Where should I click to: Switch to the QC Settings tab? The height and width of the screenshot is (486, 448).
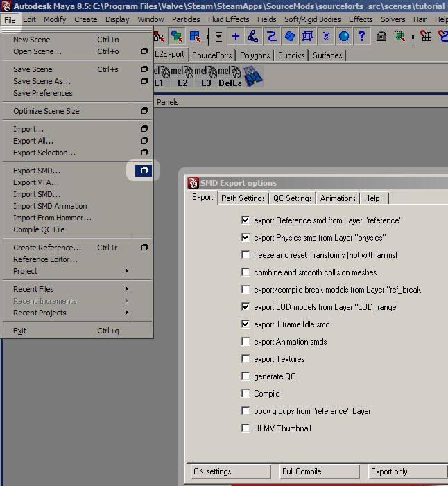293,198
